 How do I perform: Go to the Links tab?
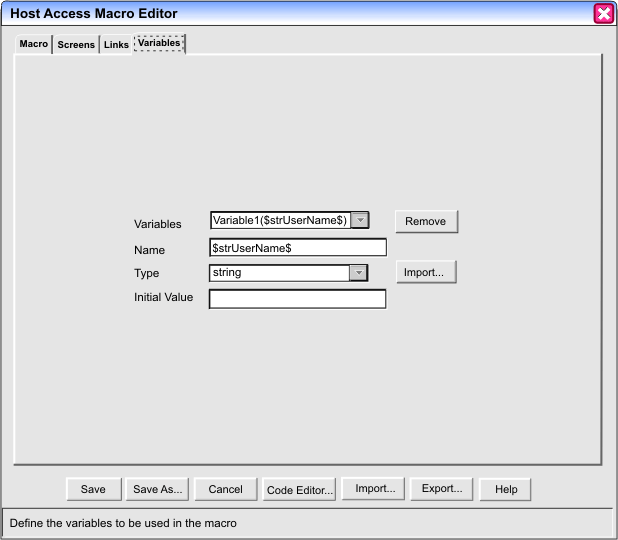pyautogui.click(x=116, y=45)
